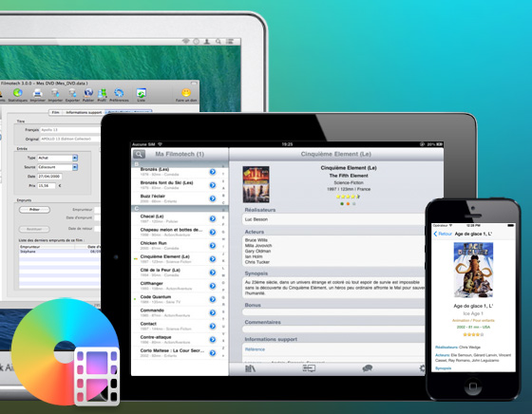Select Cinquième Element (Le) in iPad list
Image resolution: width=532 pixels, height=414 pixels.
(x=180, y=259)
